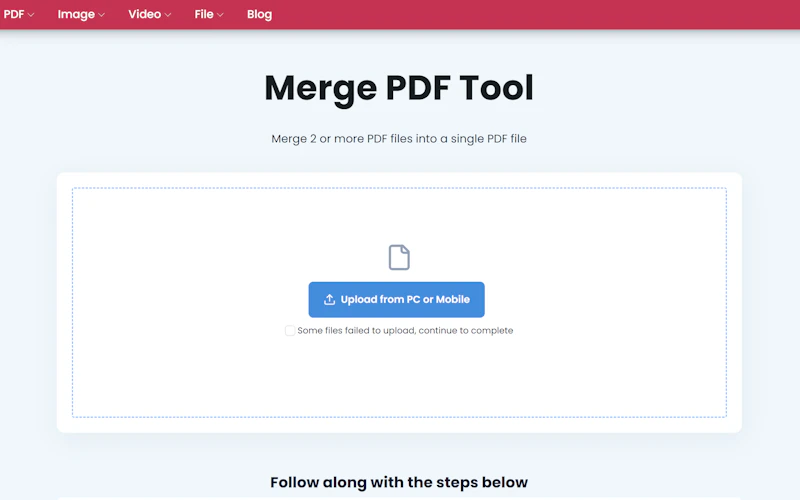Click Upload from PC or Mobile button
The image size is (800, 500).
pyautogui.click(x=396, y=299)
